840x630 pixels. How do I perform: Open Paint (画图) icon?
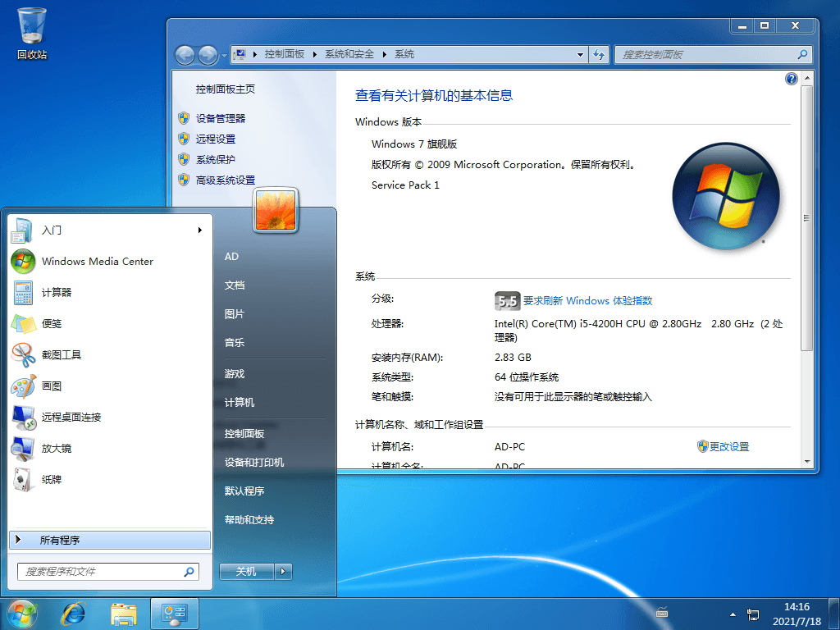(x=23, y=386)
